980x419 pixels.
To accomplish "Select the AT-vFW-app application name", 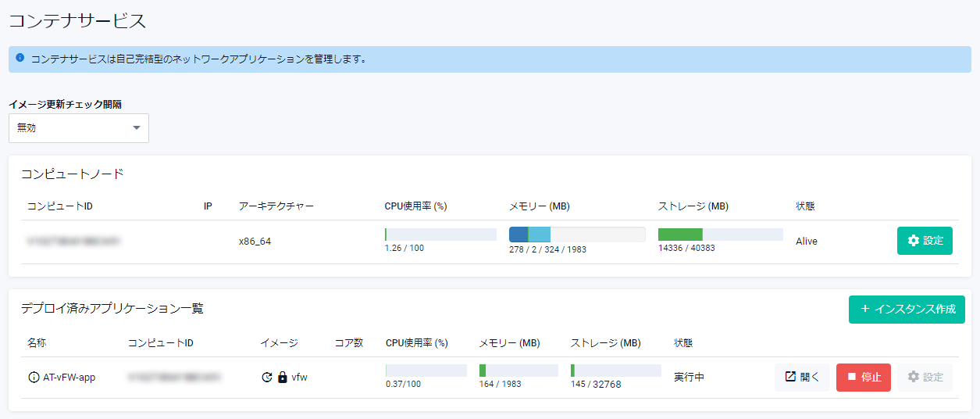I will point(69,378).
